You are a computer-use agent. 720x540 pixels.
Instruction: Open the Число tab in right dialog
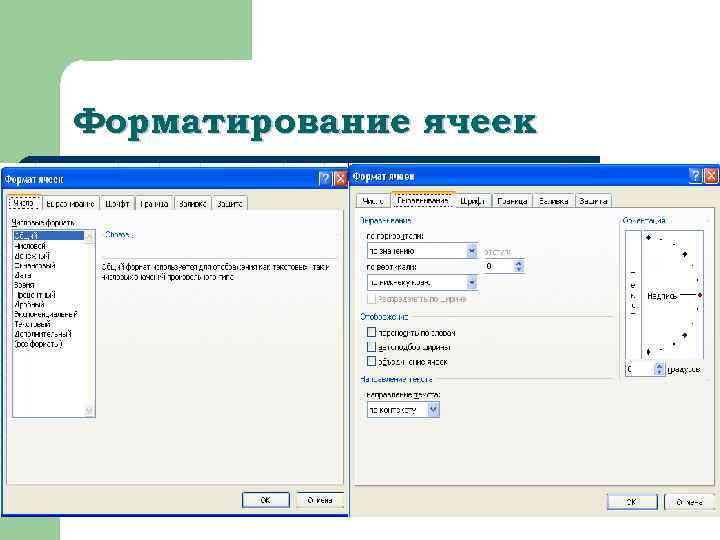[372, 201]
